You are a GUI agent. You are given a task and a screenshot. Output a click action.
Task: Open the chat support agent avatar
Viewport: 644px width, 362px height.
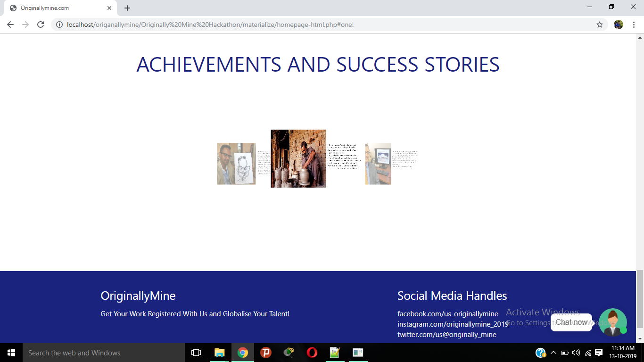click(613, 322)
